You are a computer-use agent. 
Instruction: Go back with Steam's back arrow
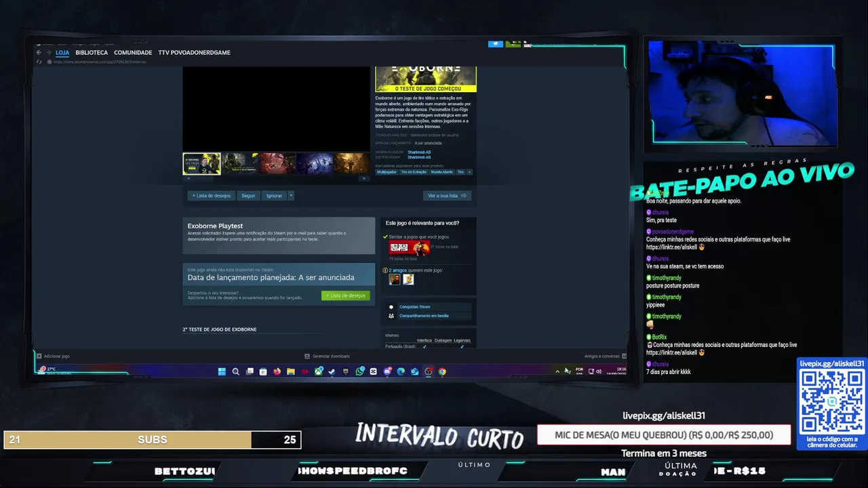point(39,52)
